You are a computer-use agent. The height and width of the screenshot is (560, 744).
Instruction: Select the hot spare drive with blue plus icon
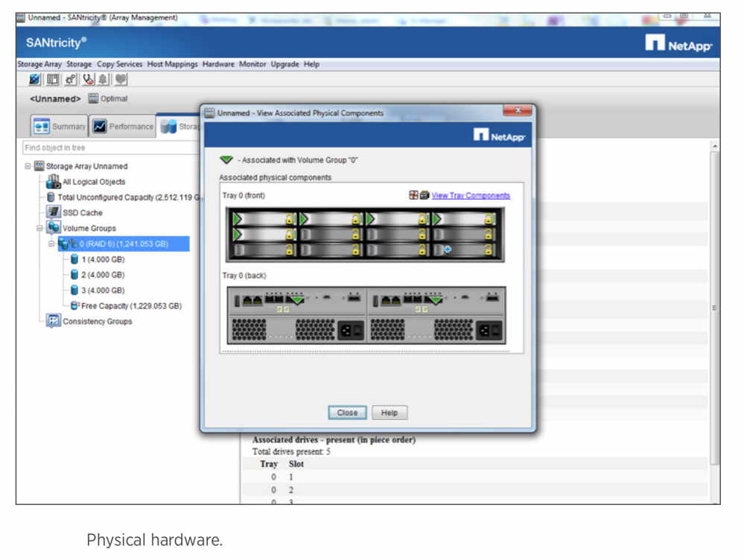click(x=465, y=249)
